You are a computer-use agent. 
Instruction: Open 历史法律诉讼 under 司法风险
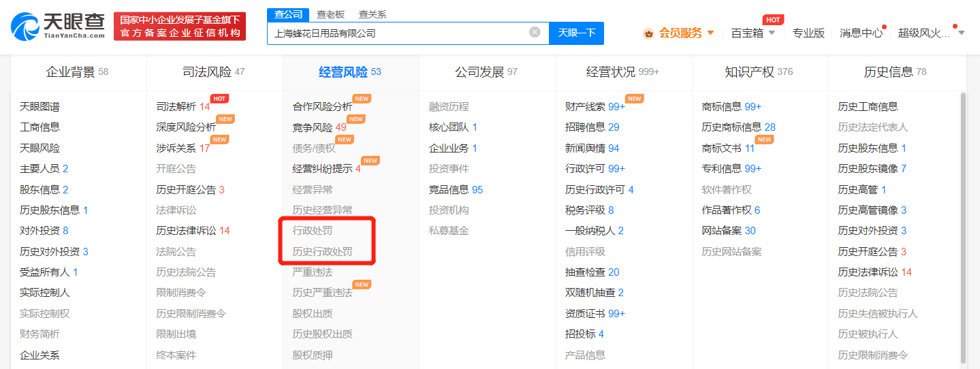coord(186,231)
